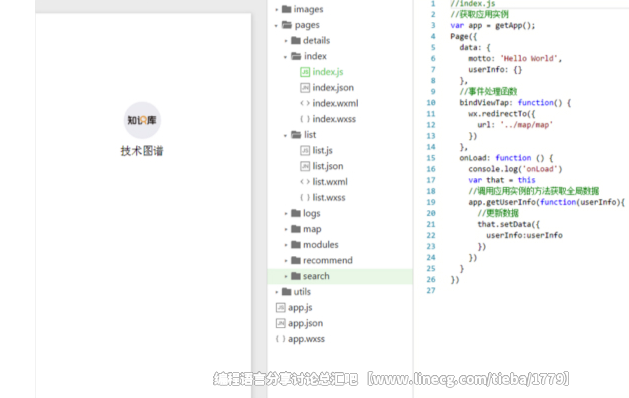Select the recommend folder label
The image size is (629, 398).
tap(328, 260)
